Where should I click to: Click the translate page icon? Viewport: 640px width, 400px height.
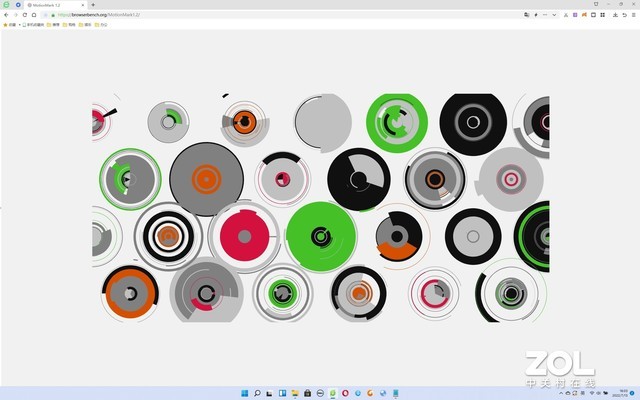coord(527,15)
